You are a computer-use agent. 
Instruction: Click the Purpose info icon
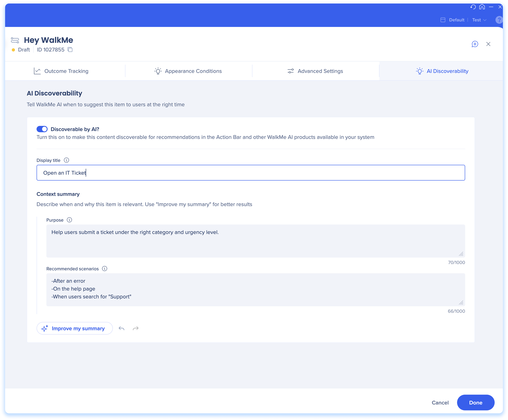(69, 220)
